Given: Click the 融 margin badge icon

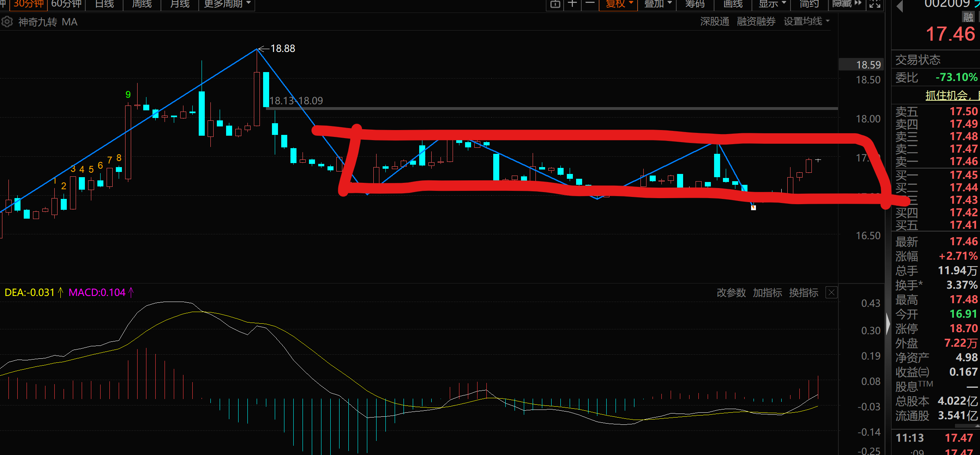Looking at the screenshot, I should click(x=968, y=17).
